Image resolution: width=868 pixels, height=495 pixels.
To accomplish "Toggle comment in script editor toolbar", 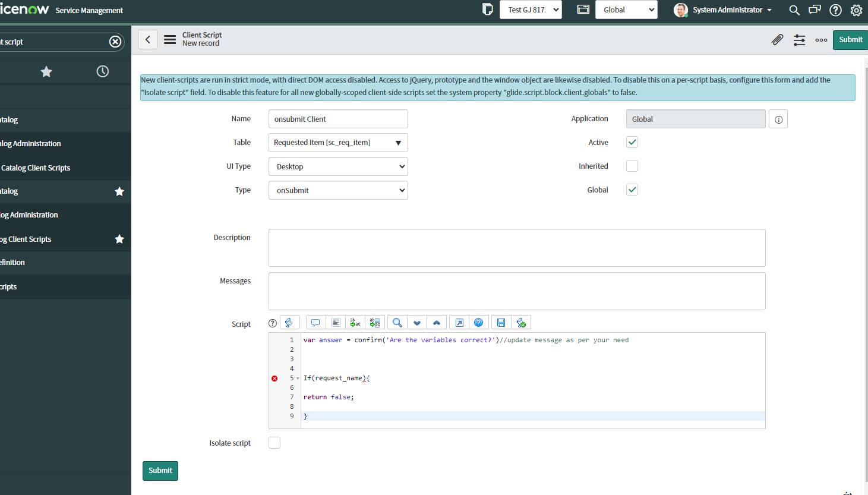I will [x=315, y=323].
